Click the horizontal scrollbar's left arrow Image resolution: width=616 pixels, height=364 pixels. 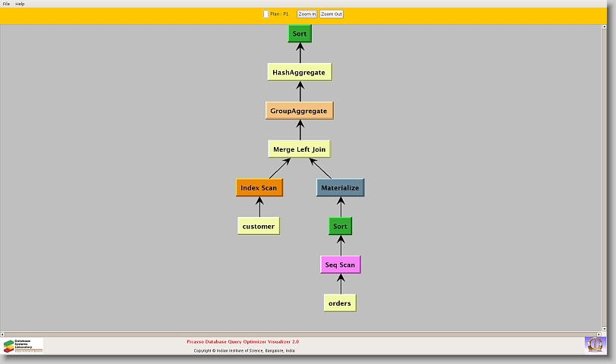click(x=3, y=334)
